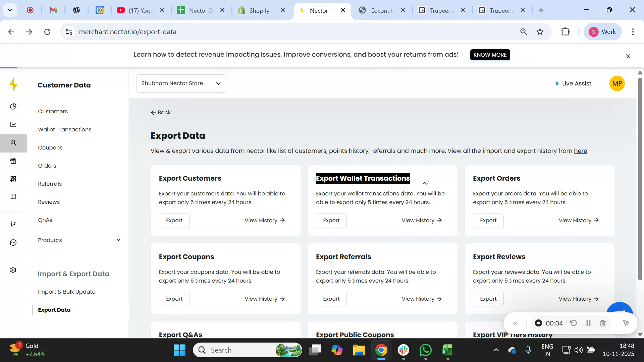
Task: Select the line chart reports icon
Action: pyautogui.click(x=13, y=124)
